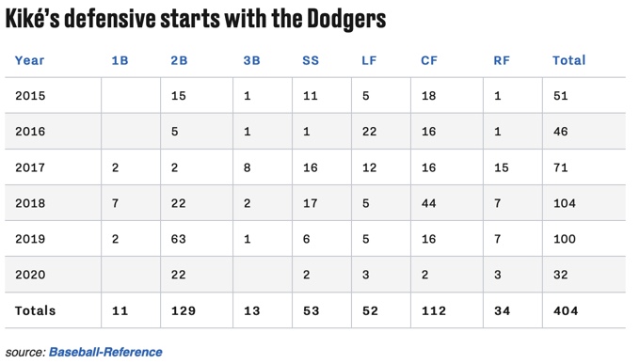This screenshot has height=364, width=640.
Task: Select the 404 grand total cell
Action: tap(566, 310)
